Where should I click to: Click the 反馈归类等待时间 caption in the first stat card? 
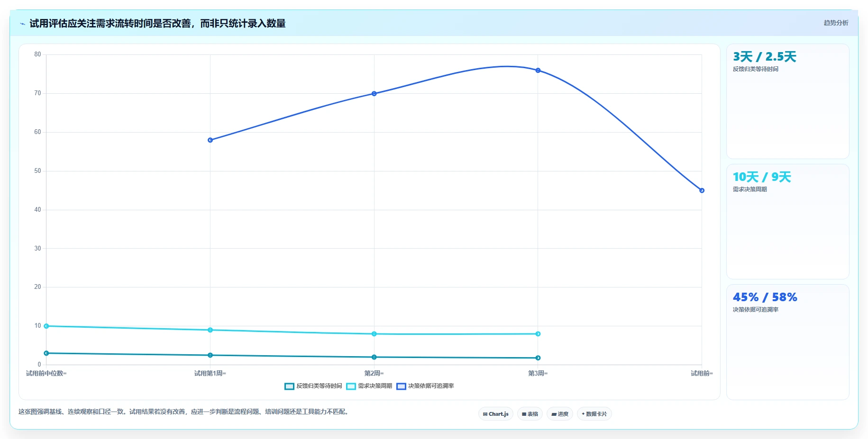756,69
